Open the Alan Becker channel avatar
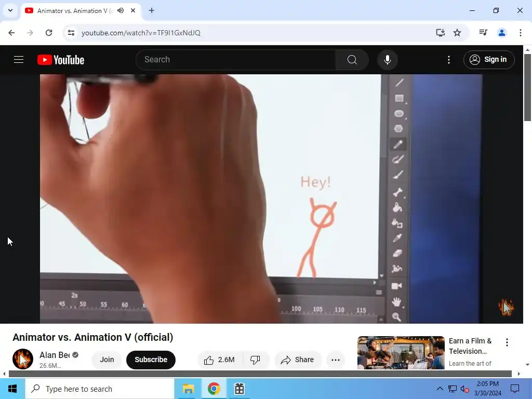Viewport: 532px width, 399px height. pyautogui.click(x=23, y=359)
